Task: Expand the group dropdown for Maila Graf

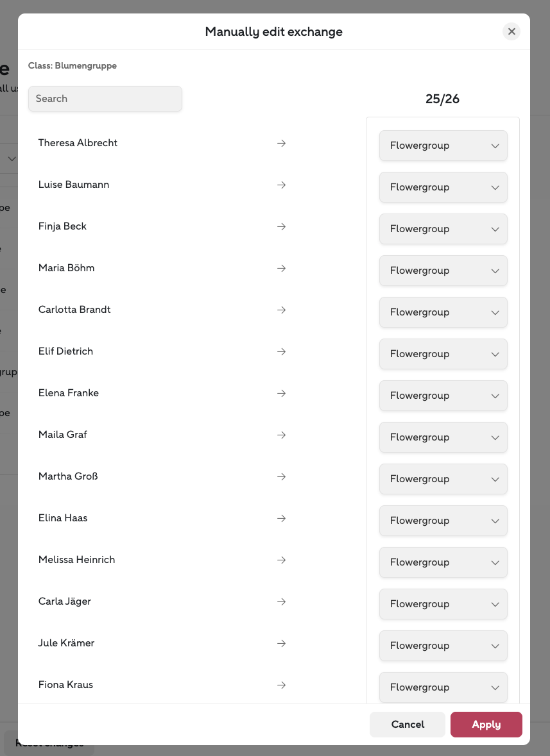Action: point(443,437)
